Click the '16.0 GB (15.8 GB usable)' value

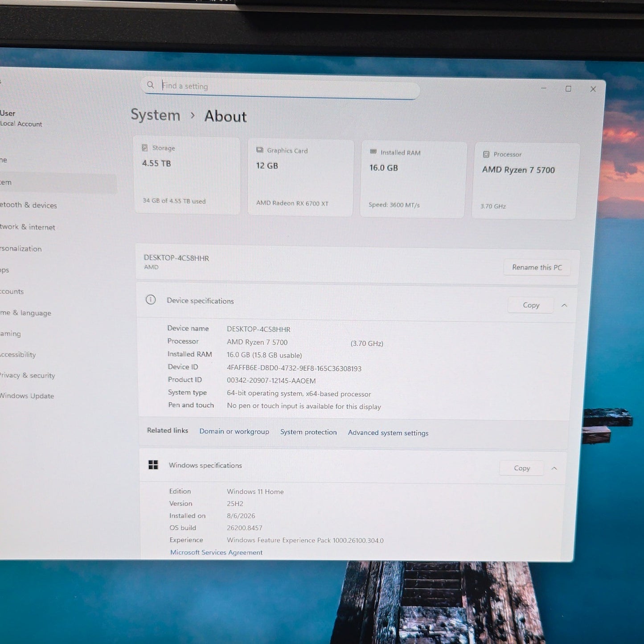coord(264,355)
